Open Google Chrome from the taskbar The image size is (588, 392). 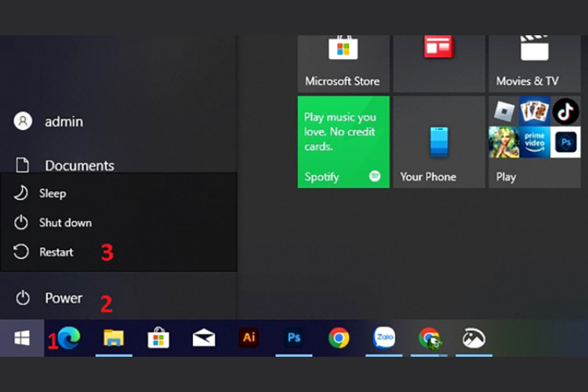click(x=339, y=338)
